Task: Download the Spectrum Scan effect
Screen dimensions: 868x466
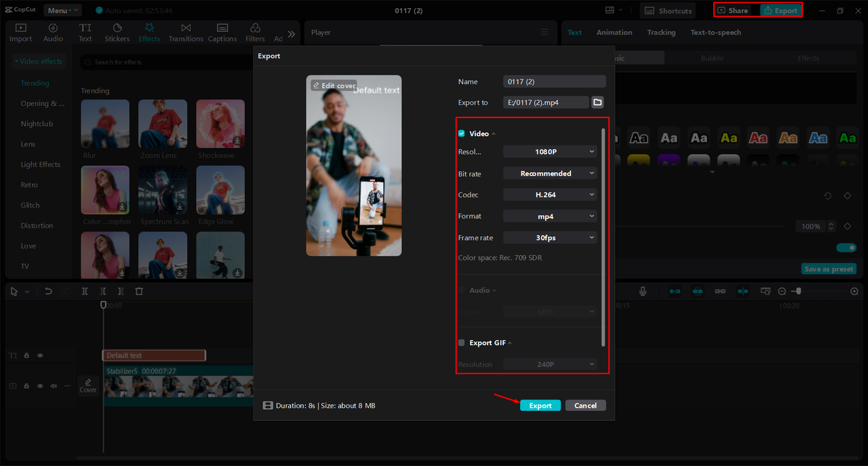Action: click(x=180, y=206)
